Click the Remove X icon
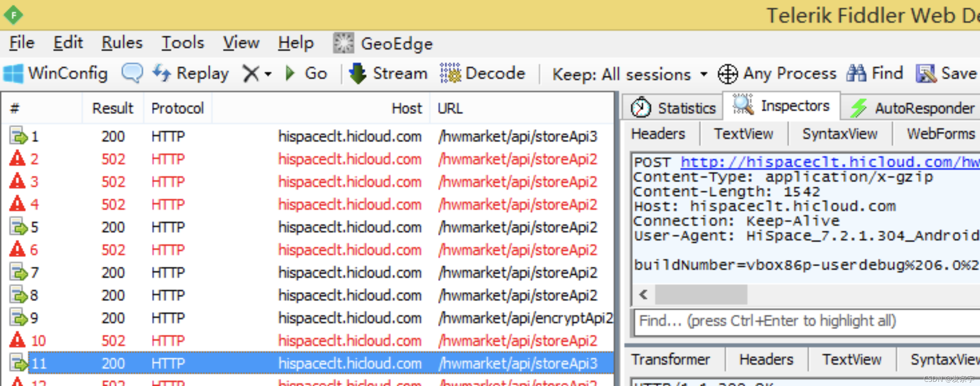This screenshot has width=980, height=386. click(x=251, y=73)
